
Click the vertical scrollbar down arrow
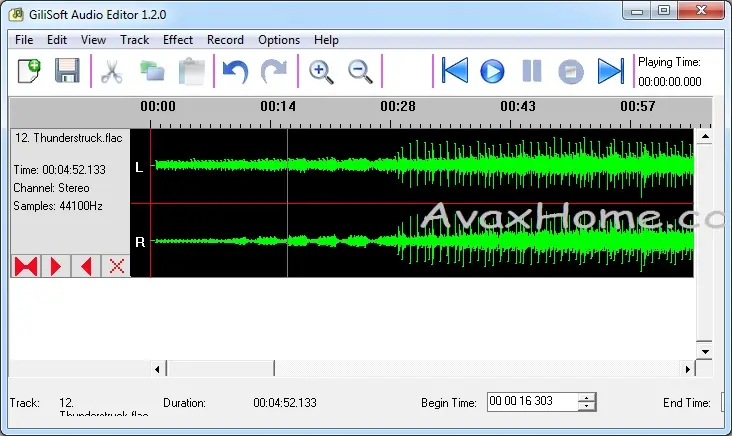coord(705,352)
